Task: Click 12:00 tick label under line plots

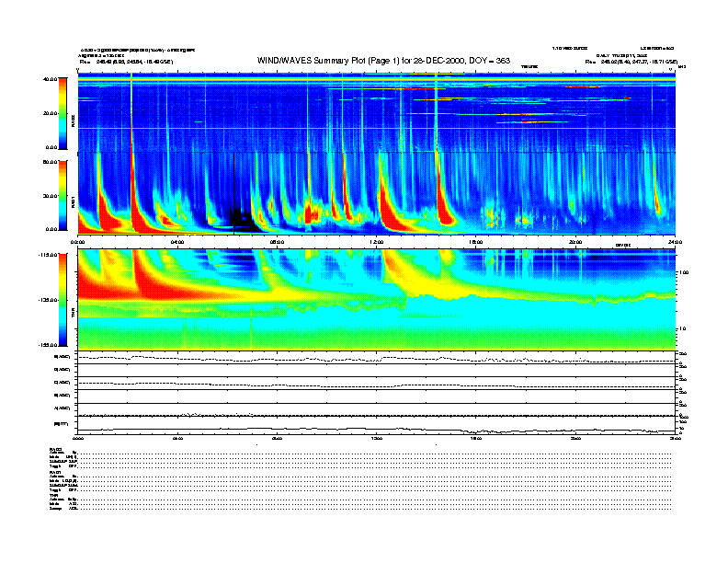Action: (x=377, y=438)
